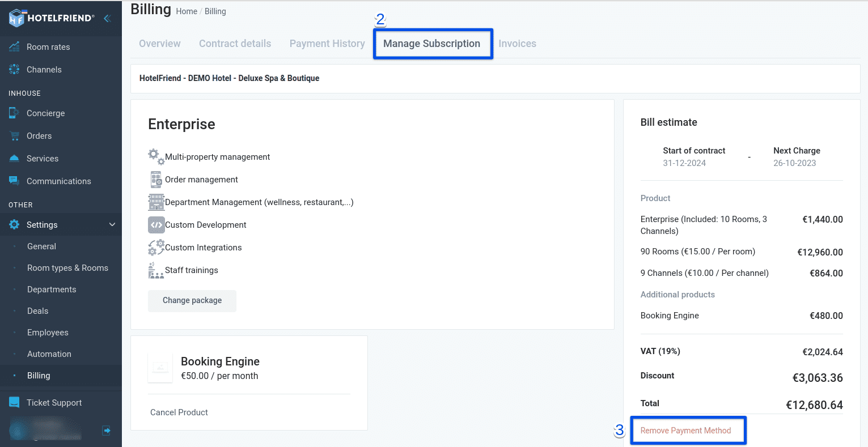Click the Booking Engine product thumbnail
Screen dimensions: 868x447
coord(160,368)
